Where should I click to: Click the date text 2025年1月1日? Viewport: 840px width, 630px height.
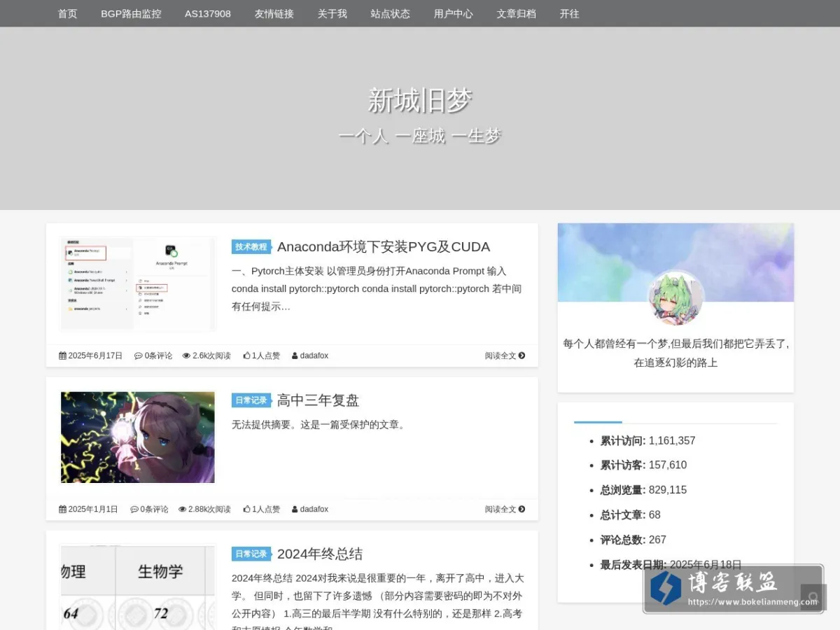tap(93, 509)
